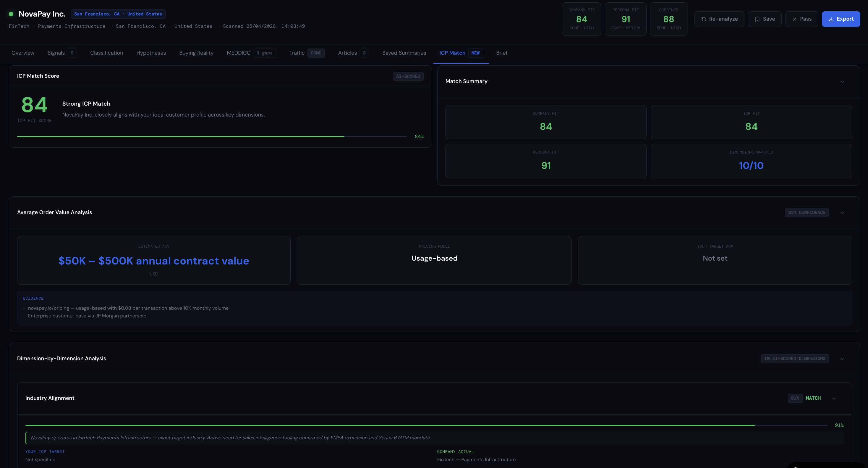The width and height of the screenshot is (868, 468).
Task: Click the Dimensions Matched 10/10 card
Action: (x=751, y=161)
